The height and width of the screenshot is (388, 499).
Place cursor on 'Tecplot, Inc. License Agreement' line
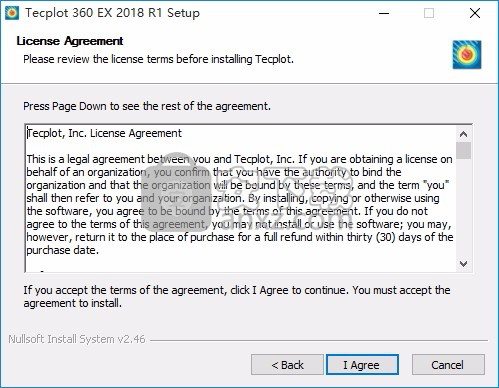click(104, 133)
